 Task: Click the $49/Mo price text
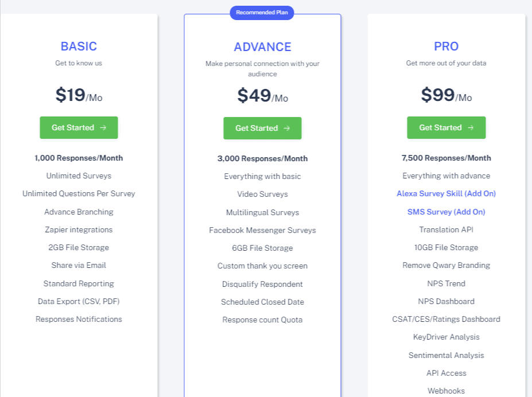click(x=262, y=96)
